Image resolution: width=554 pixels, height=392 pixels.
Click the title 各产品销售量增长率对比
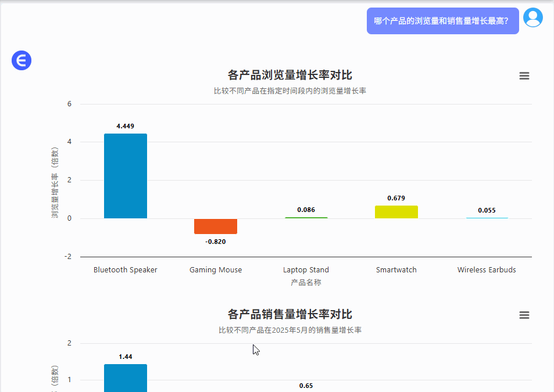289,314
